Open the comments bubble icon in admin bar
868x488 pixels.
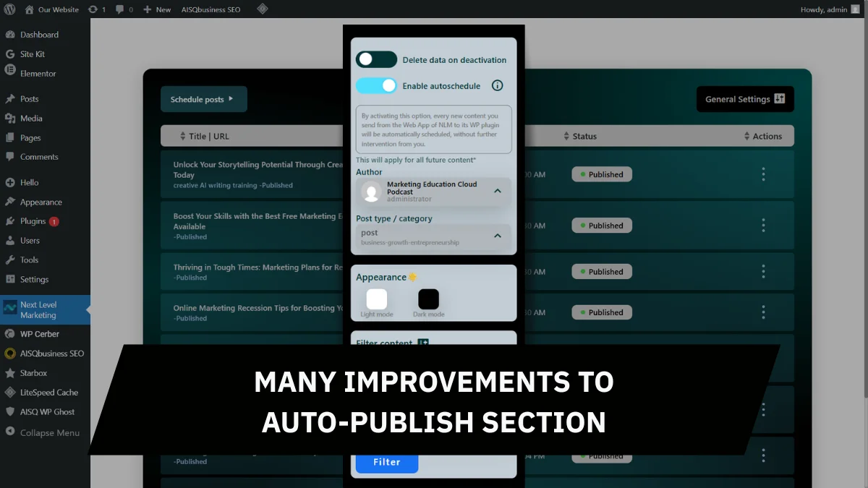[x=119, y=9]
